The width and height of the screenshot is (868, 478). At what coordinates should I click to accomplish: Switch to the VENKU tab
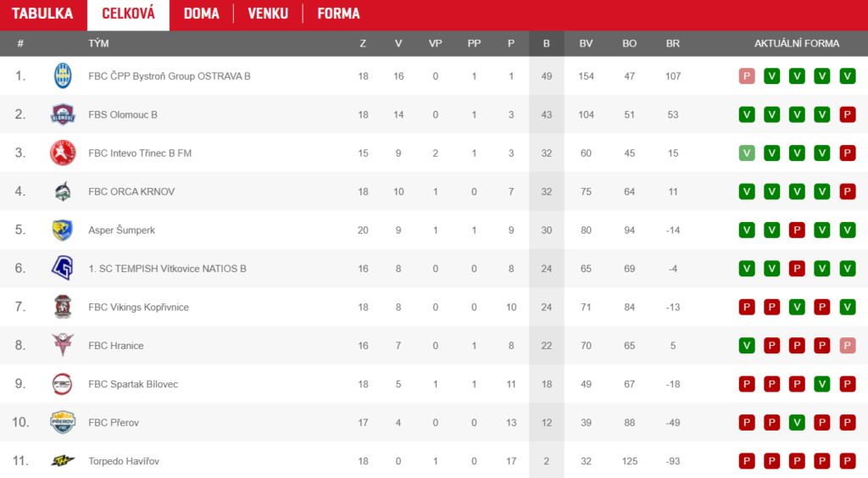point(268,14)
